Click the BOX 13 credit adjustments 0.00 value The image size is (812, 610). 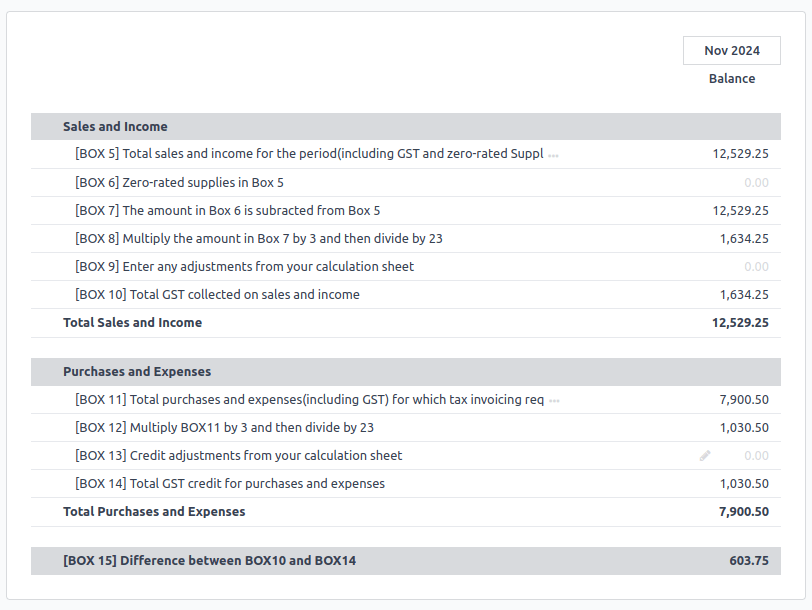coord(756,456)
